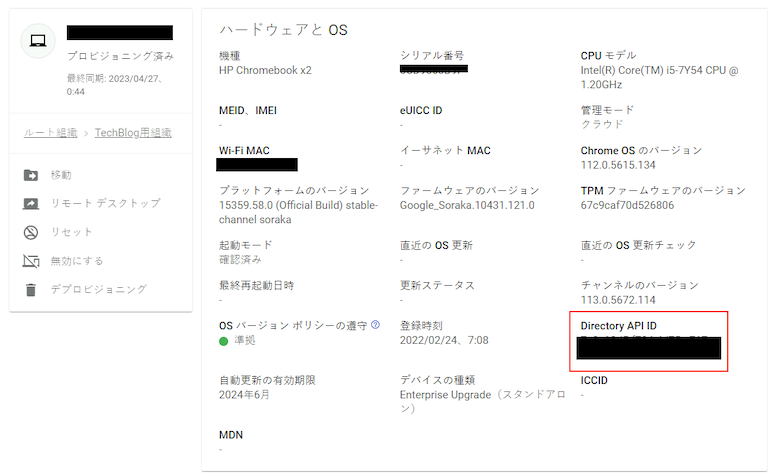Viewport: 768px width, 476px height.
Task: Open help icon for OS version policy
Action: (x=375, y=324)
